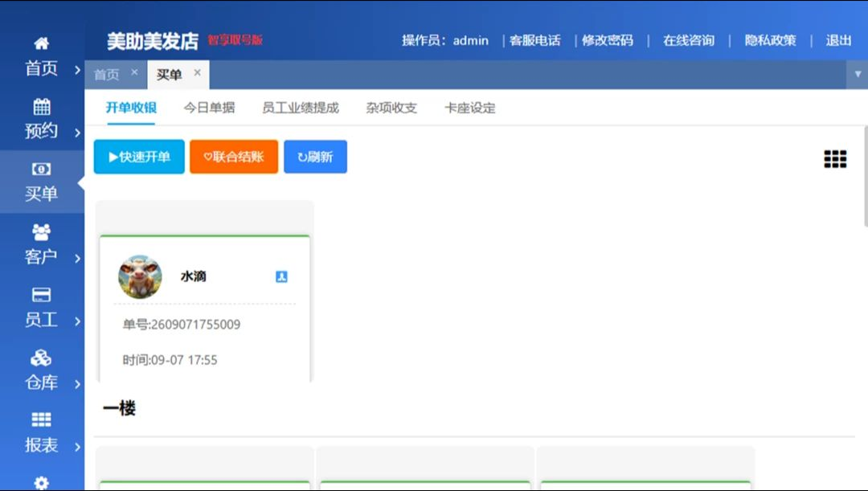Open the 报表 grid icon
The height and width of the screenshot is (491, 868).
pyautogui.click(x=42, y=419)
